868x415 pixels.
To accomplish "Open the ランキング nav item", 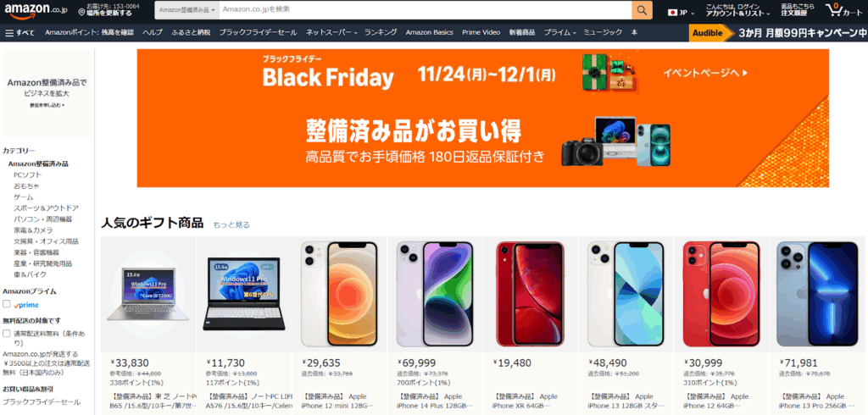I will tap(381, 33).
